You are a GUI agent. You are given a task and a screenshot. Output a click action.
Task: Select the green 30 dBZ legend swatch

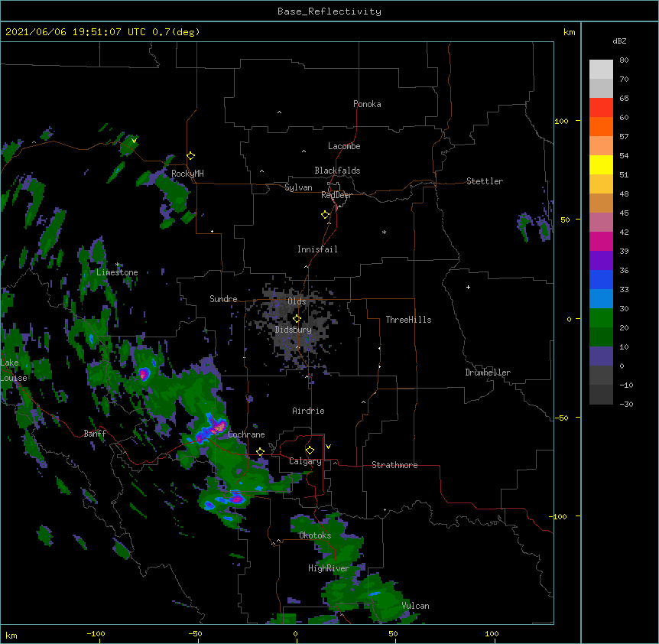pos(601,318)
